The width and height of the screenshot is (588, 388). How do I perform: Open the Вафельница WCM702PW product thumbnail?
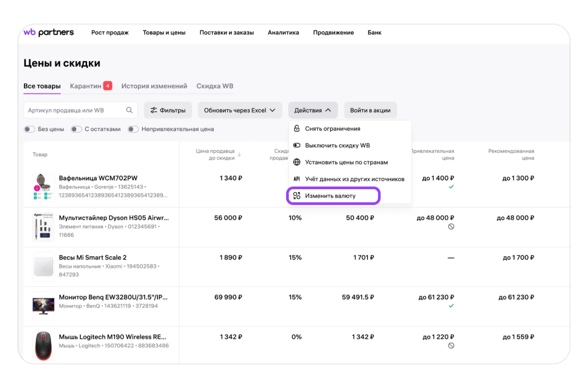pyautogui.click(x=43, y=187)
